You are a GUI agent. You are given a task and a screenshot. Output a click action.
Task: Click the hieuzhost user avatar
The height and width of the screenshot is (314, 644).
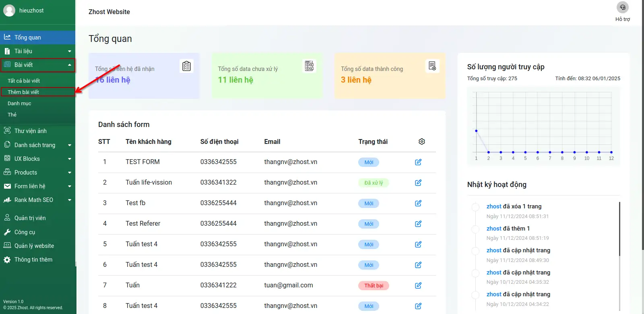(x=9, y=10)
